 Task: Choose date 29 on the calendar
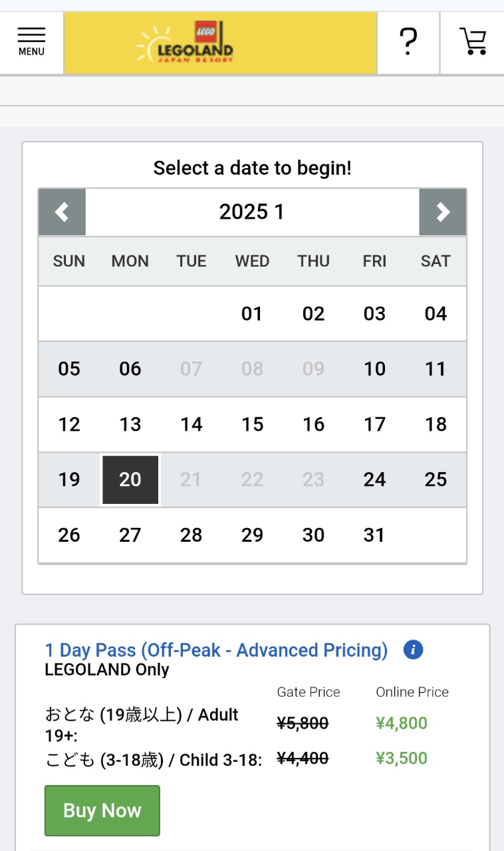[252, 535]
